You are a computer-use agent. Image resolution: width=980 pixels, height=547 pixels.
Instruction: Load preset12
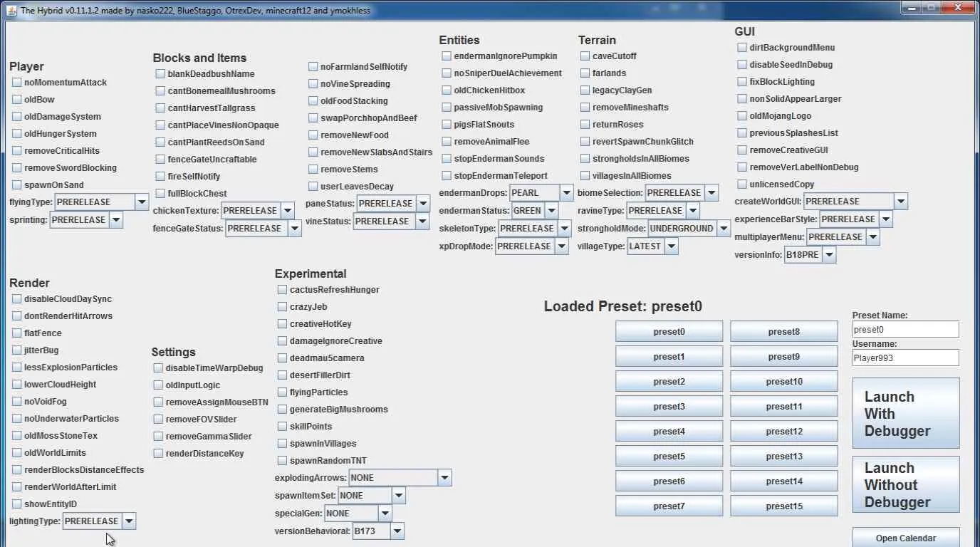point(783,432)
